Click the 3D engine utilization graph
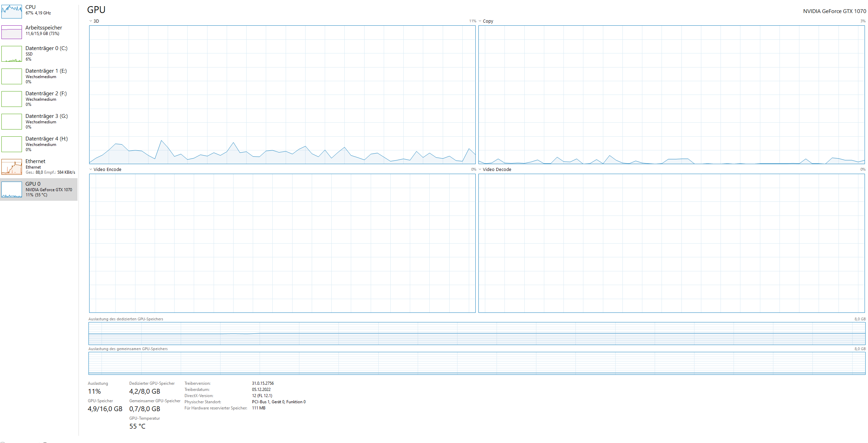868x443 pixels. click(282, 95)
